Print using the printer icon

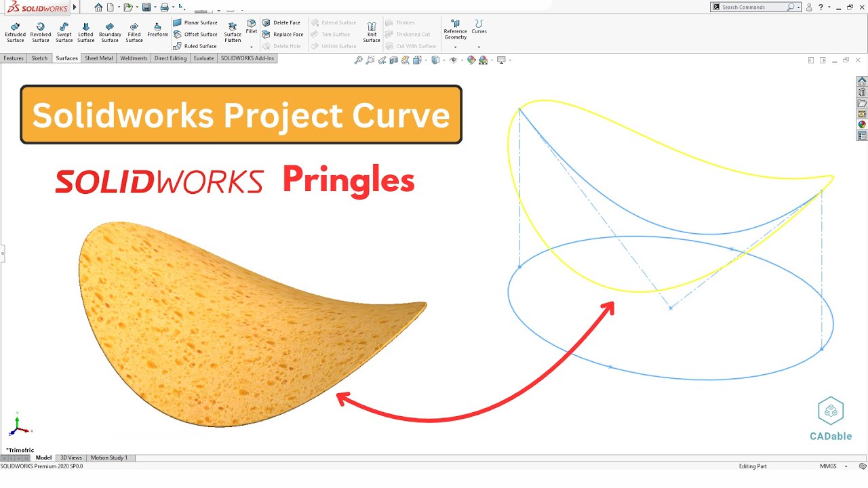[164, 7]
